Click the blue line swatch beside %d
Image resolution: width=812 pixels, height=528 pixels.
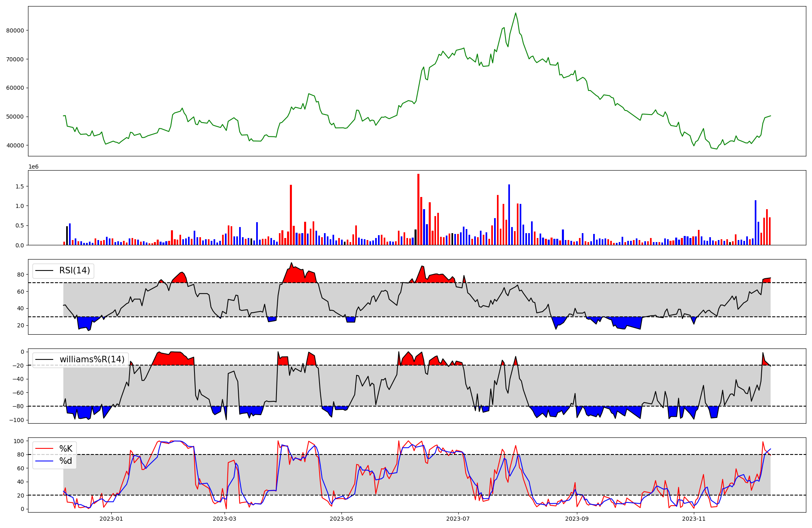click(x=45, y=461)
